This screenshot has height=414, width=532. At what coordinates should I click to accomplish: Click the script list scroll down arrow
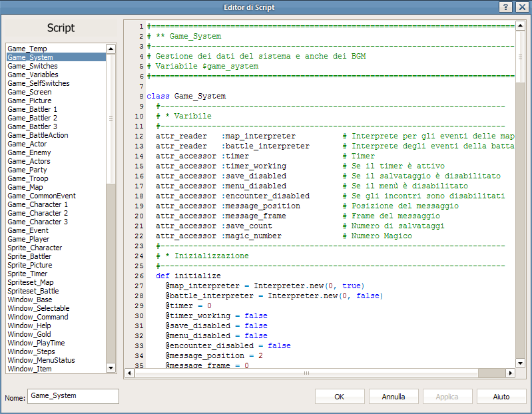[111, 368]
